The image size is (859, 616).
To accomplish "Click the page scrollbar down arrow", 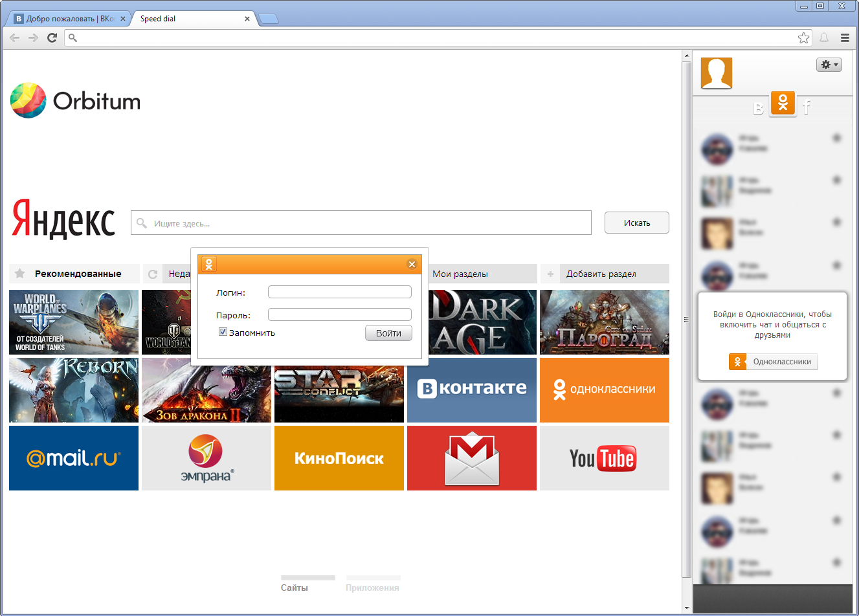I will coord(687,608).
